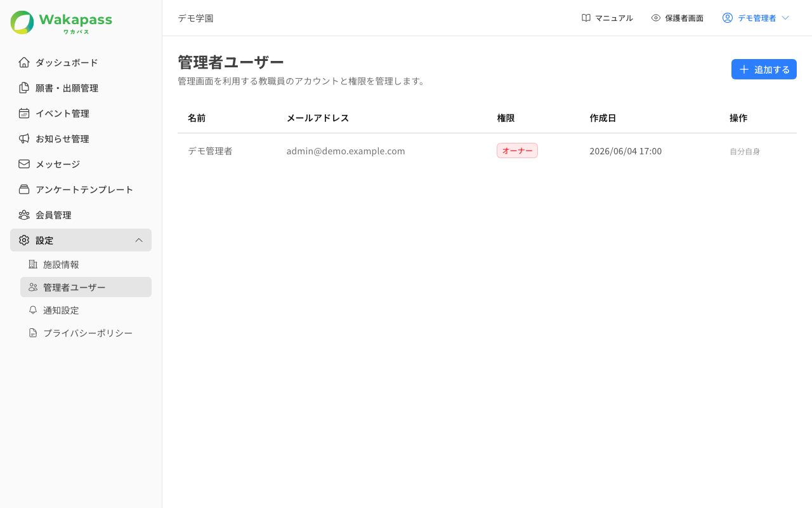Click the お知らせ管理 megaphone icon

[x=24, y=138]
